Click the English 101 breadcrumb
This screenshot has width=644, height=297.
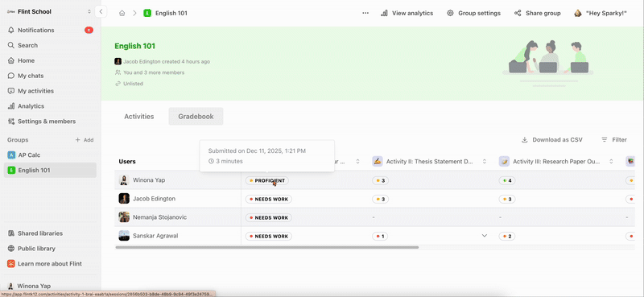click(x=166, y=13)
